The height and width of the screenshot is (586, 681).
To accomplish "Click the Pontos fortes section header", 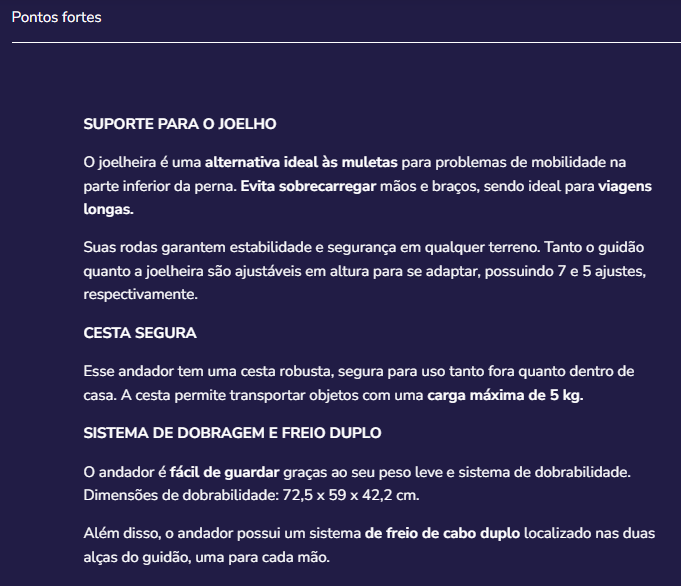I will (x=56, y=17).
